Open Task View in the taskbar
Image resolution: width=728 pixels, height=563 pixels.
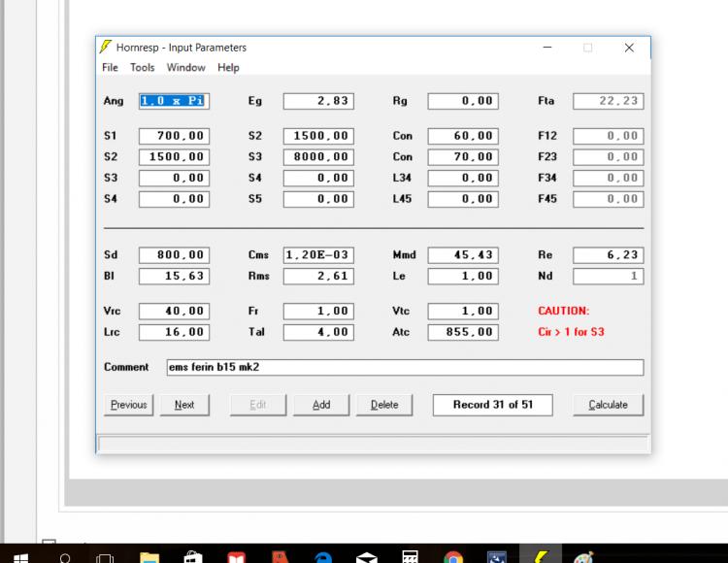(x=106, y=557)
